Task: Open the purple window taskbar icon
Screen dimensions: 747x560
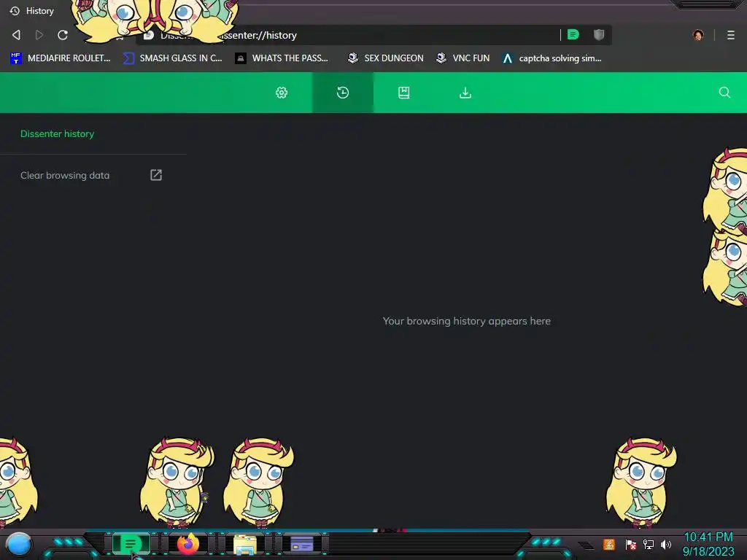Action: point(302,544)
